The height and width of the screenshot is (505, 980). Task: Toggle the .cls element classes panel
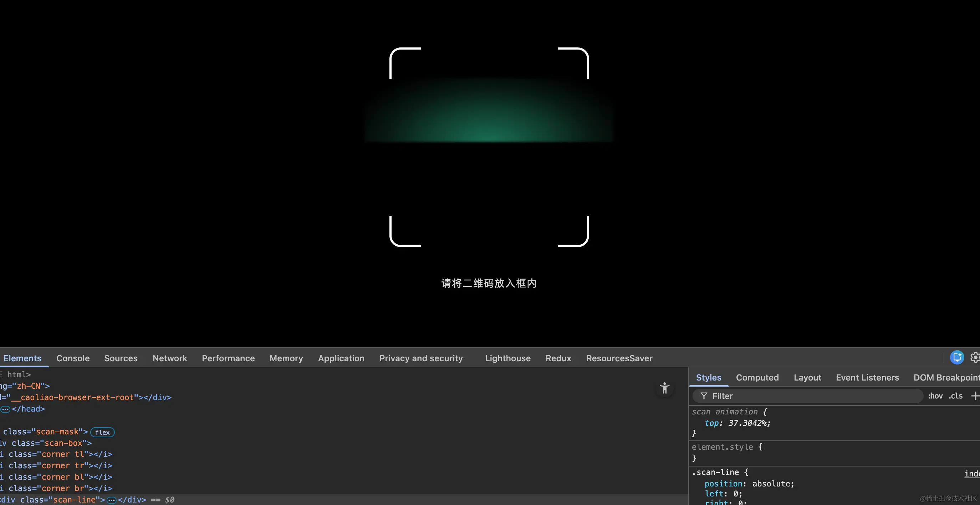click(956, 396)
